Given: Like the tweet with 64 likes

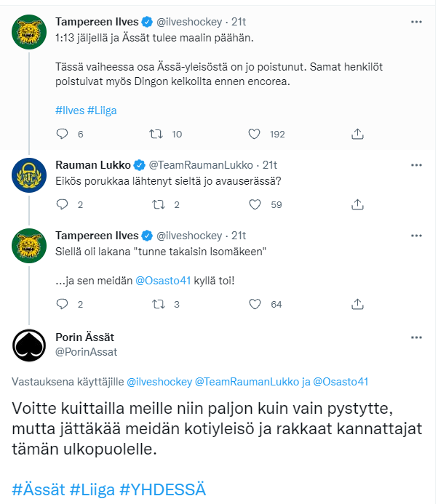Looking at the screenshot, I should pyautogui.click(x=254, y=304).
